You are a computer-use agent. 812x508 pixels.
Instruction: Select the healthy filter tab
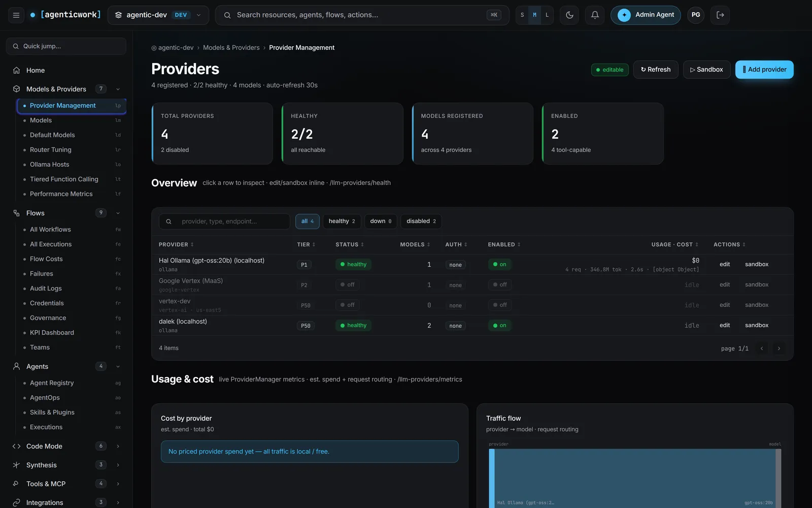[x=342, y=221]
